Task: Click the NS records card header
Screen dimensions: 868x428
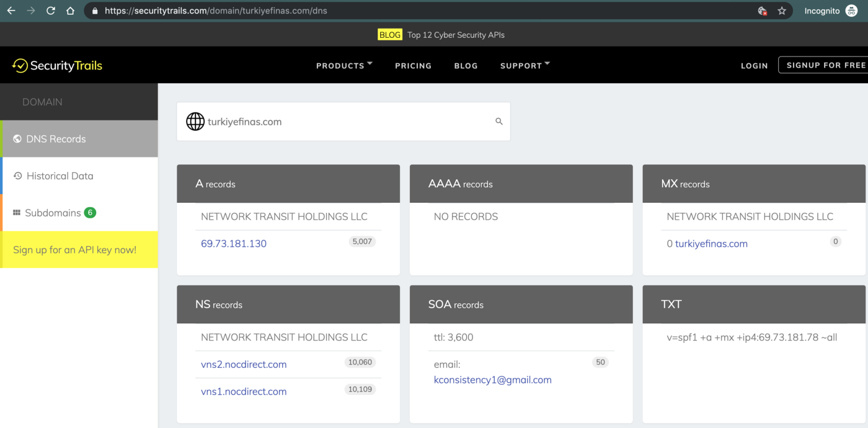Action: [x=288, y=305]
